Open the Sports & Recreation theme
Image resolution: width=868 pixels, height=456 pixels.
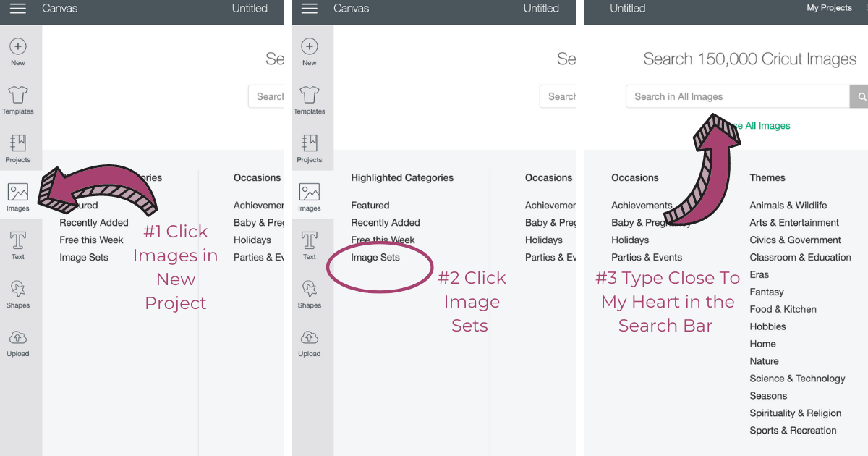point(793,431)
